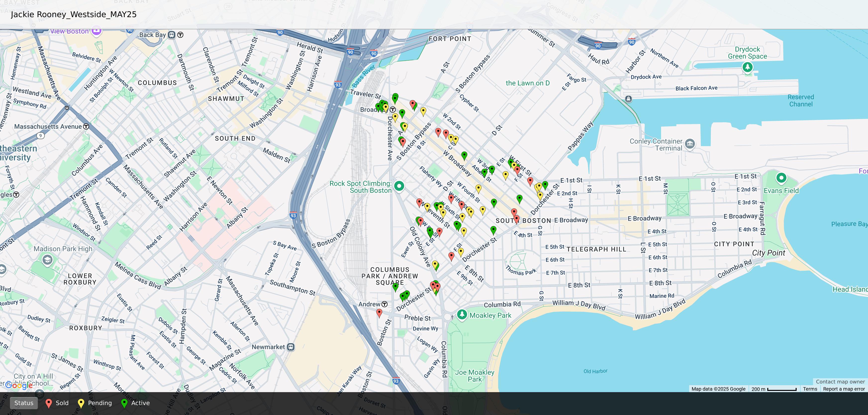868x415 pixels.
Task: Click Contact map owner link
Action: tap(840, 381)
